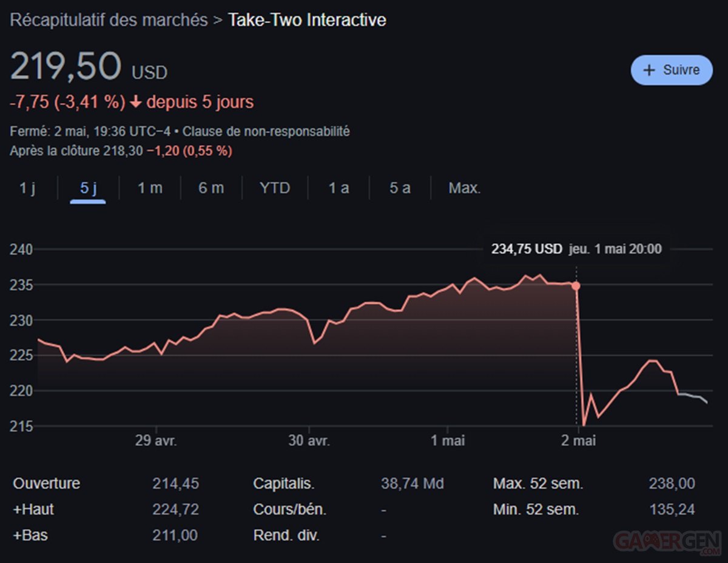Open the Clause de non-responsabilité link
The height and width of the screenshot is (563, 728).
pos(266,131)
